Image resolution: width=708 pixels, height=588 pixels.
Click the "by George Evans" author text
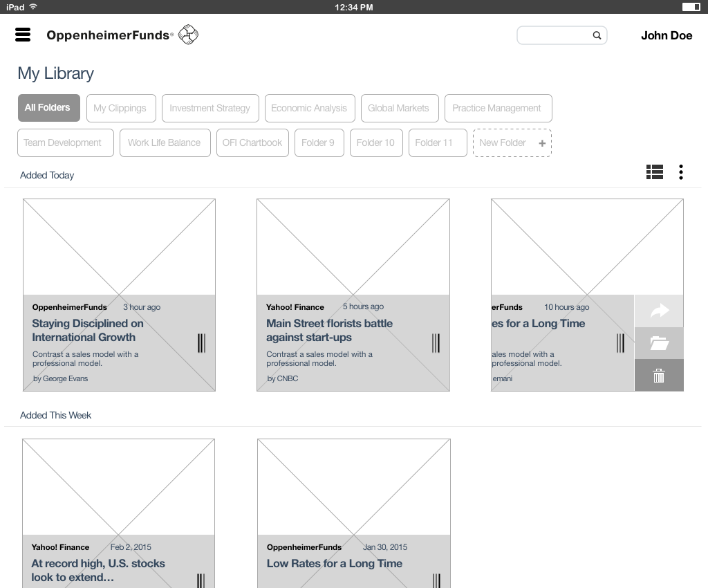pos(61,378)
